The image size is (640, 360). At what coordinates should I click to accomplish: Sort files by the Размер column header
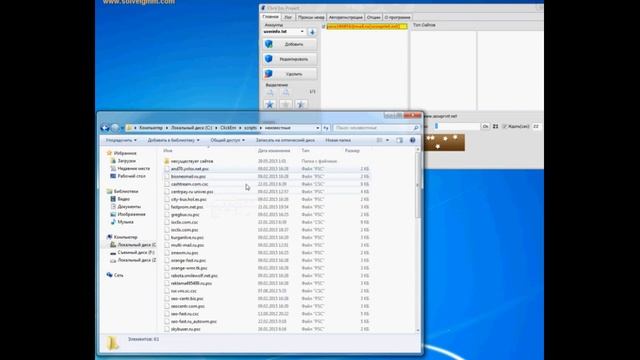[352, 151]
